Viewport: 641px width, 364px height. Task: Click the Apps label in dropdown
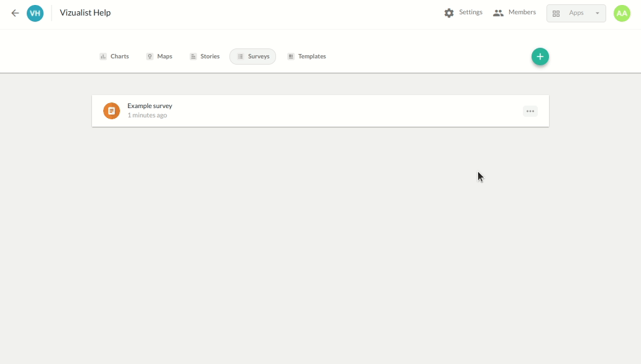click(x=576, y=13)
